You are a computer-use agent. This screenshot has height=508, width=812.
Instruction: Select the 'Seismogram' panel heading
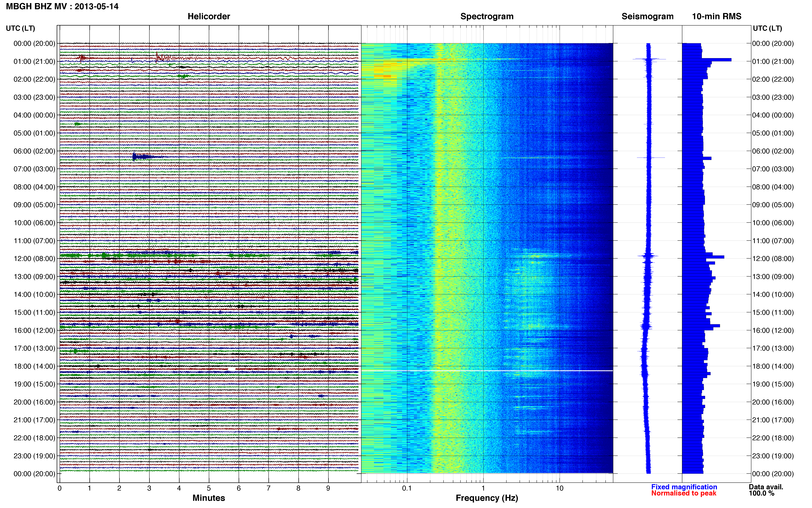point(648,16)
